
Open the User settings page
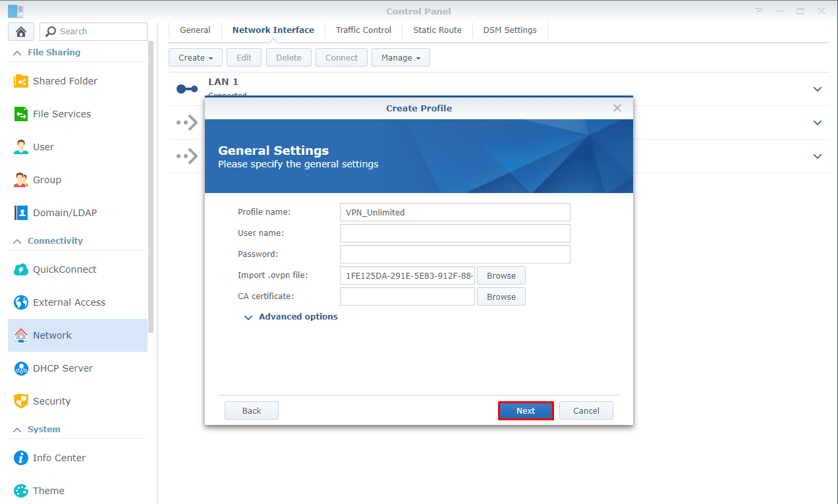(x=43, y=146)
